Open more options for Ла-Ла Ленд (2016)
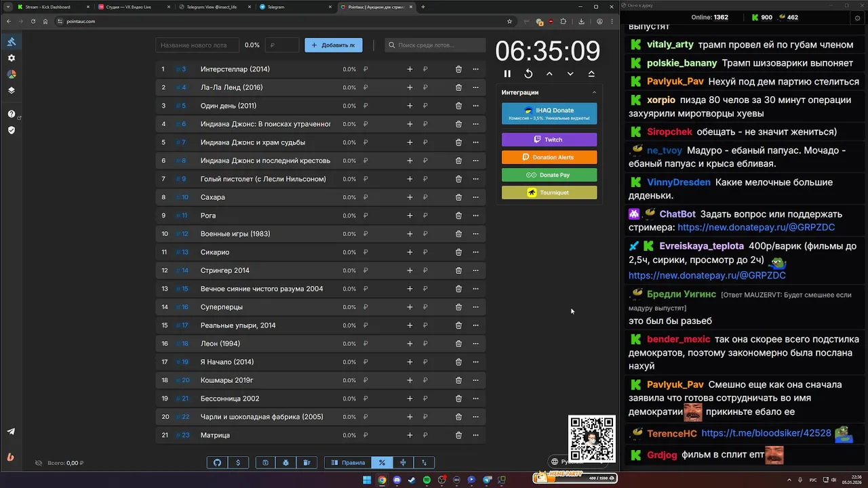 point(475,87)
